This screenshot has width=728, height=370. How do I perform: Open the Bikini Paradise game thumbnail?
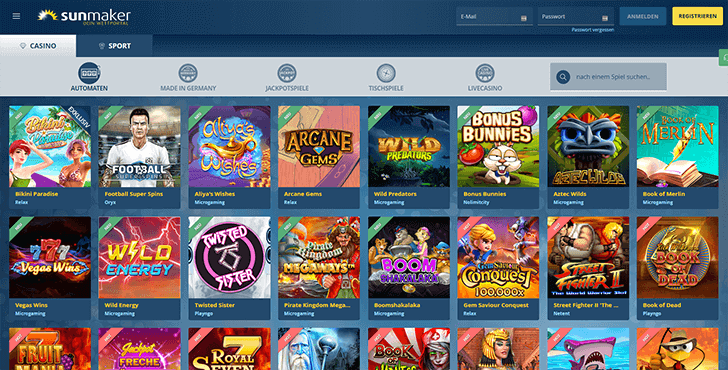tap(50, 147)
